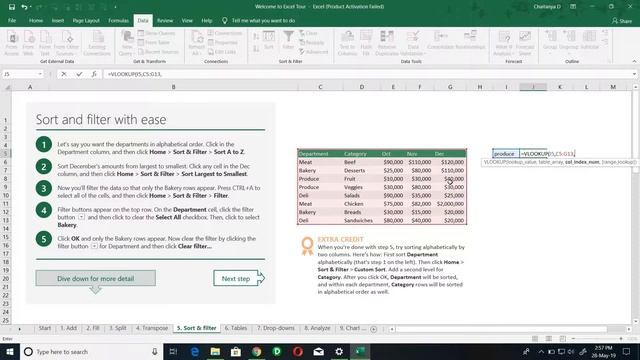
Task: Add a new sheet with the plus button
Action: coord(373,329)
